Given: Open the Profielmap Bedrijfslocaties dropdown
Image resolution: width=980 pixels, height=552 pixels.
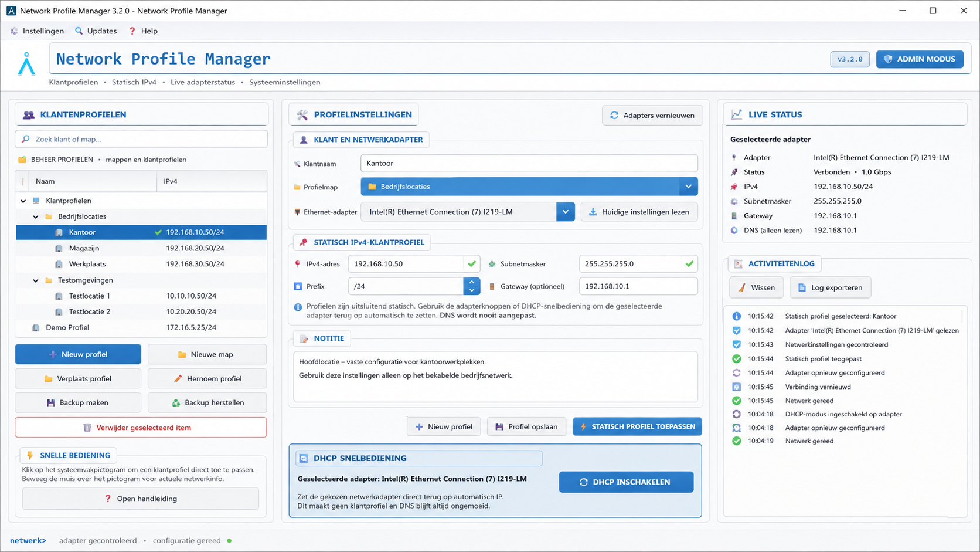Looking at the screenshot, I should [529, 187].
